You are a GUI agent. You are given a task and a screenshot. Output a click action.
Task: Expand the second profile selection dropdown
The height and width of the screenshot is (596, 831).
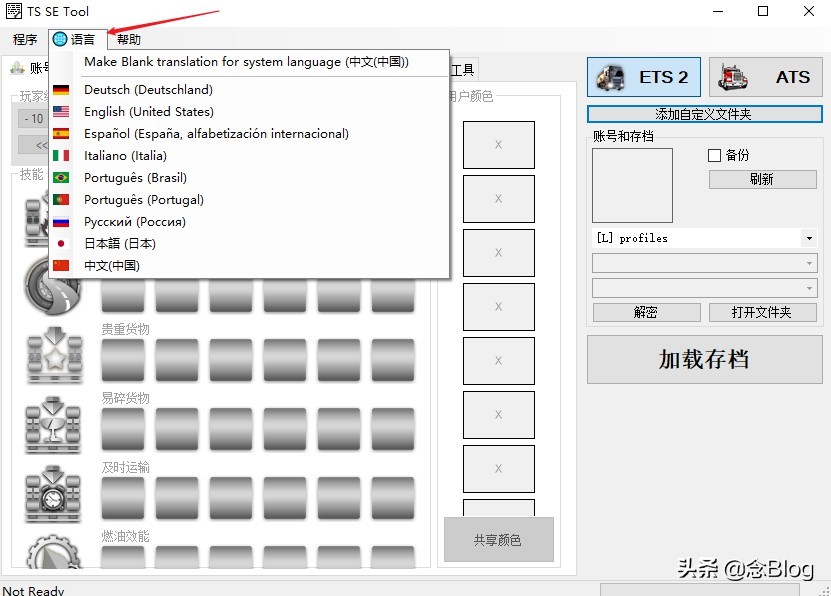(704, 263)
